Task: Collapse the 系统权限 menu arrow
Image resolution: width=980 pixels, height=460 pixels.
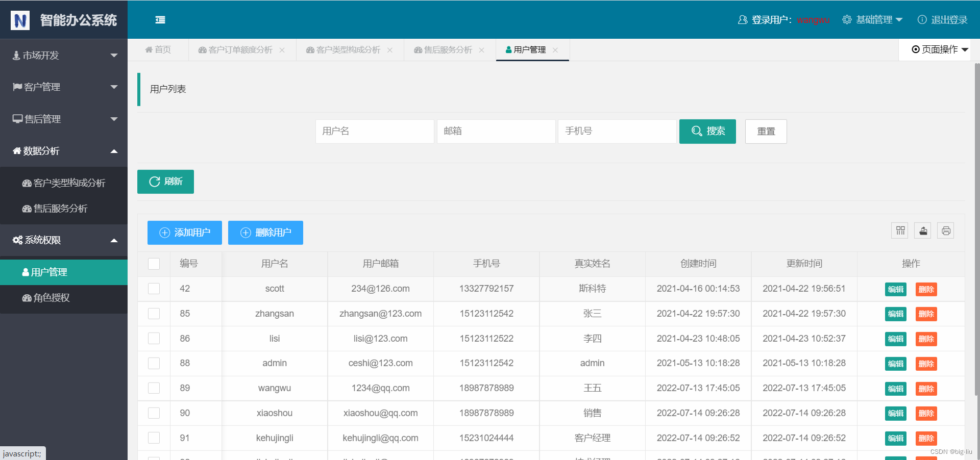Action: (x=114, y=240)
